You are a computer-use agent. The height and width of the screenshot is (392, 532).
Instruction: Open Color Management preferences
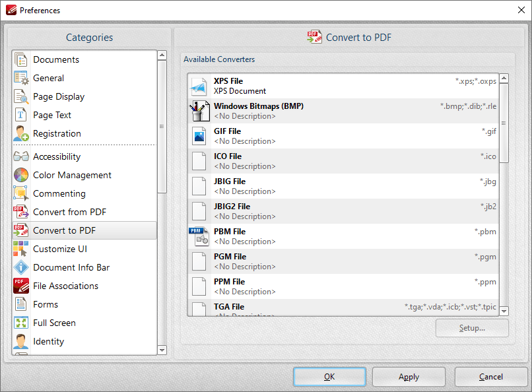pyautogui.click(x=85, y=175)
